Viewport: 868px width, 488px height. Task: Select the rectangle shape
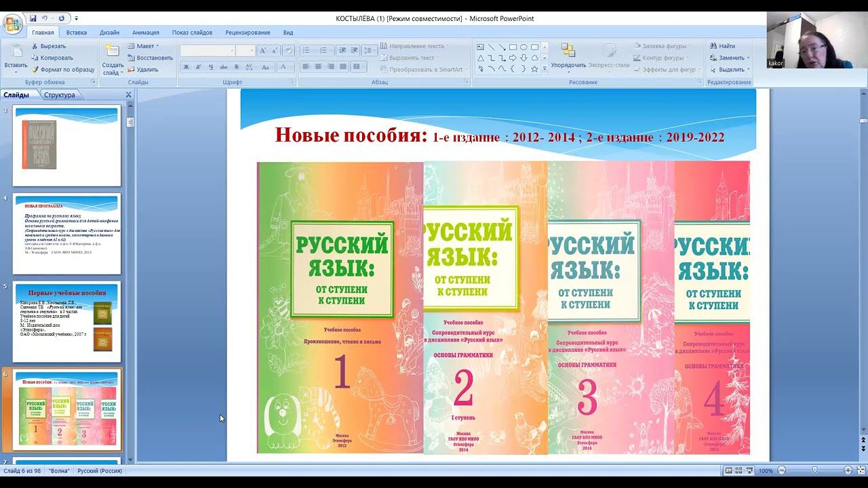[513, 47]
